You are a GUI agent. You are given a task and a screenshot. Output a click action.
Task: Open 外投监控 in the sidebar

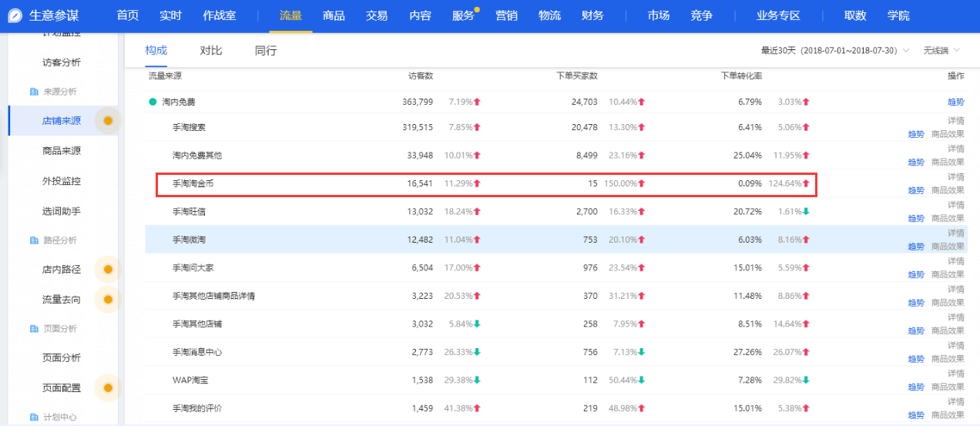click(x=62, y=181)
